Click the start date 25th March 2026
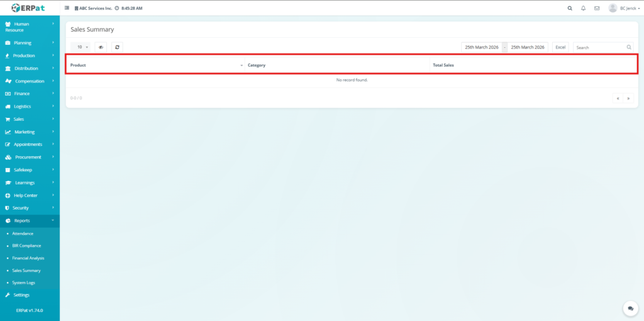The height and width of the screenshot is (321, 644). [482, 47]
